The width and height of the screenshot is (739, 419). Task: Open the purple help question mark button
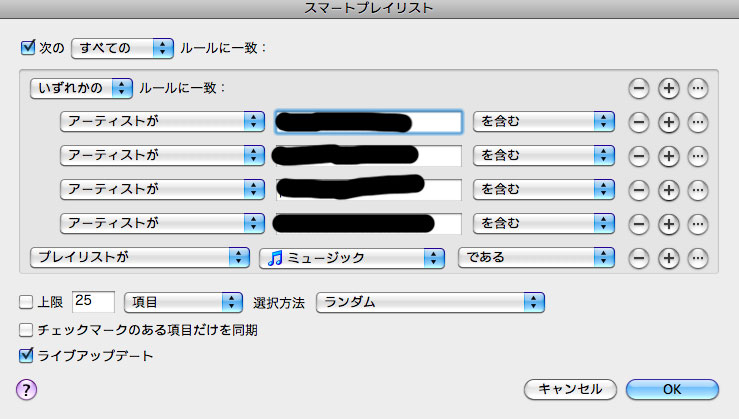(x=26, y=390)
